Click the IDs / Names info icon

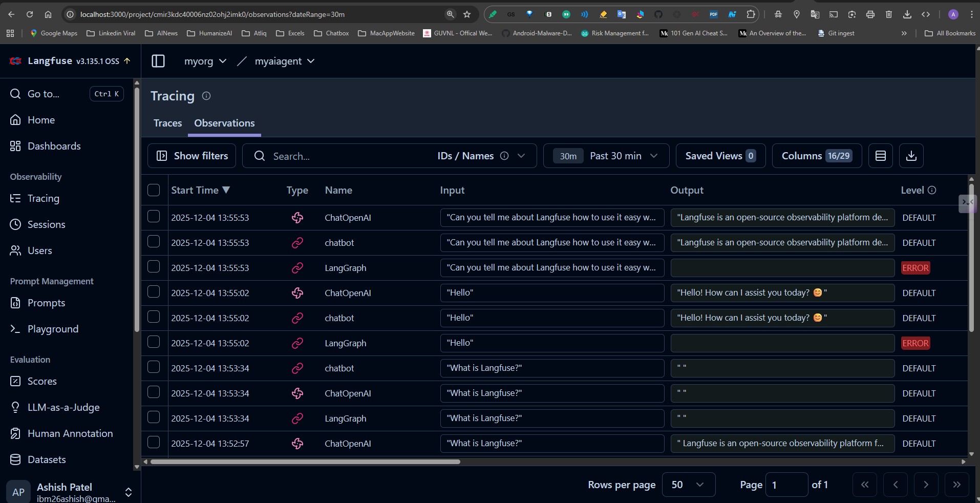pos(504,156)
